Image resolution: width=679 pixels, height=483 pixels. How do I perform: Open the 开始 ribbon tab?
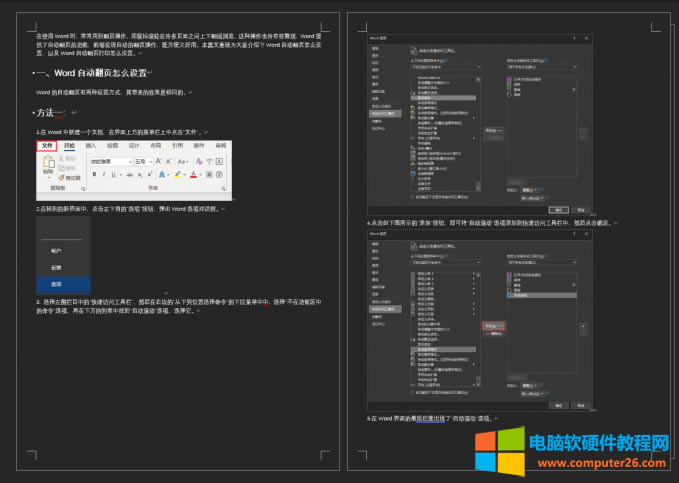(69, 145)
